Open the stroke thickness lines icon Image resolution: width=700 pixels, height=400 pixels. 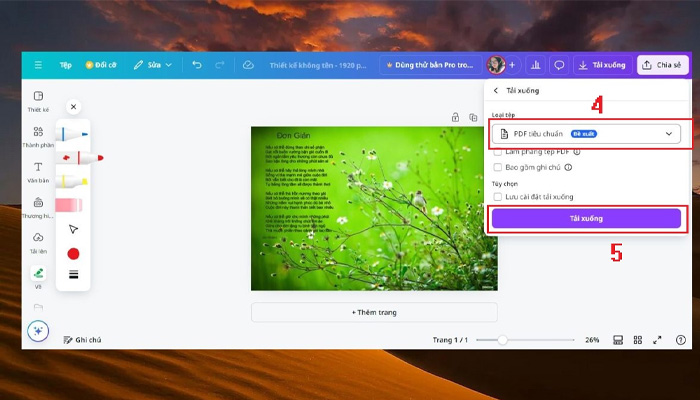74,275
